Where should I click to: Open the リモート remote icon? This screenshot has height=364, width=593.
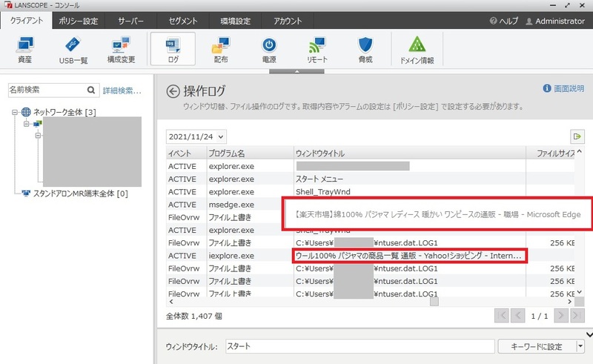[x=317, y=50]
